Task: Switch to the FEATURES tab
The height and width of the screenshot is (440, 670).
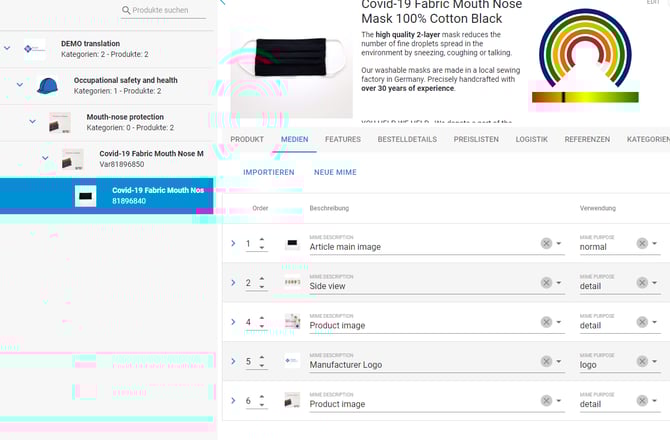Action: pyautogui.click(x=343, y=139)
